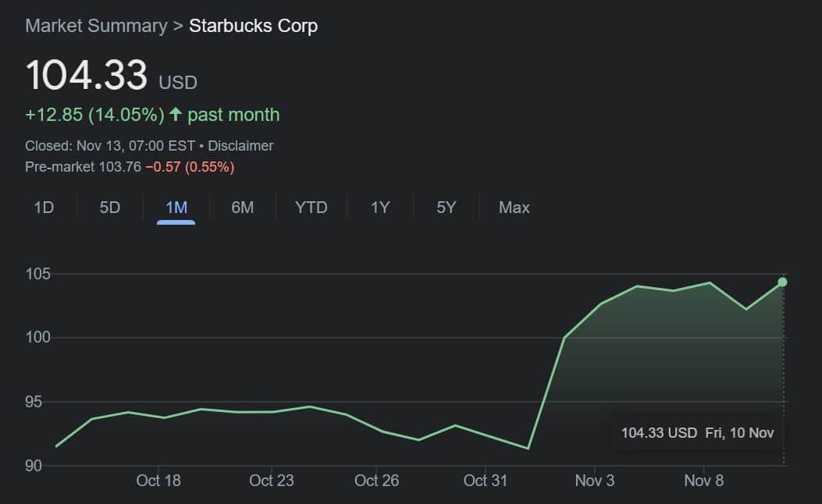Click the +12.85 (14.05%) change text
822x504 pixels.
pyautogui.click(x=94, y=115)
